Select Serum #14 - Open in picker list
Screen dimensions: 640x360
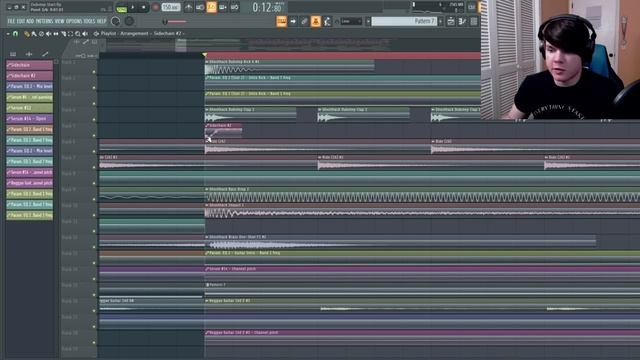point(29,119)
